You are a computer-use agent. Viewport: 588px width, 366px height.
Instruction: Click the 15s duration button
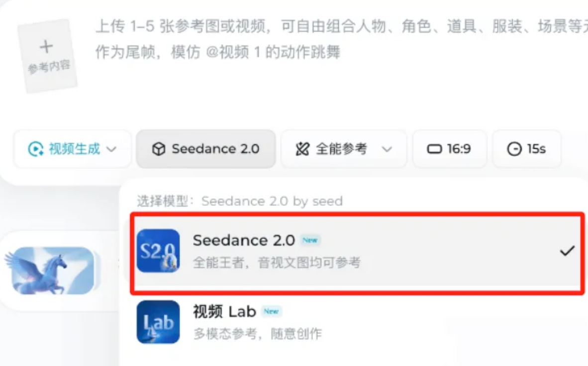point(526,149)
